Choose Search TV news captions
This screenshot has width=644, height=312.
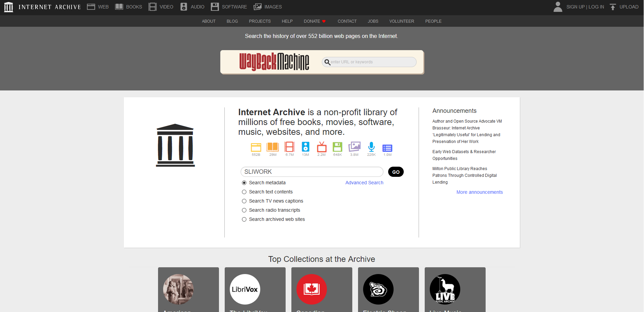(244, 201)
